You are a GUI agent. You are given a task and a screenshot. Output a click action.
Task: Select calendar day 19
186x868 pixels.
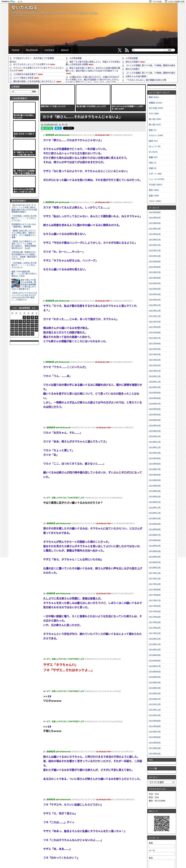[x=12, y=330]
